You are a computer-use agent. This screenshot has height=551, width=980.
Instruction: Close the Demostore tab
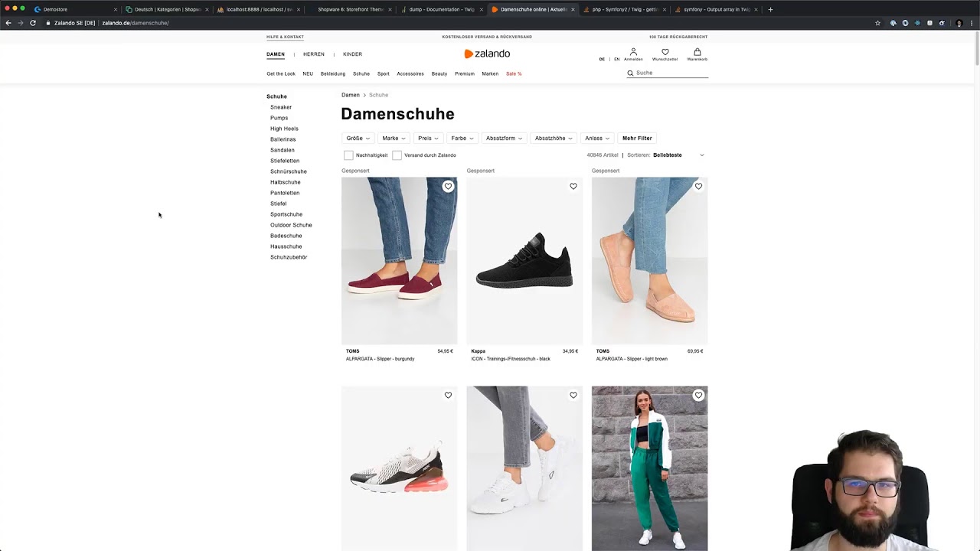116,9
